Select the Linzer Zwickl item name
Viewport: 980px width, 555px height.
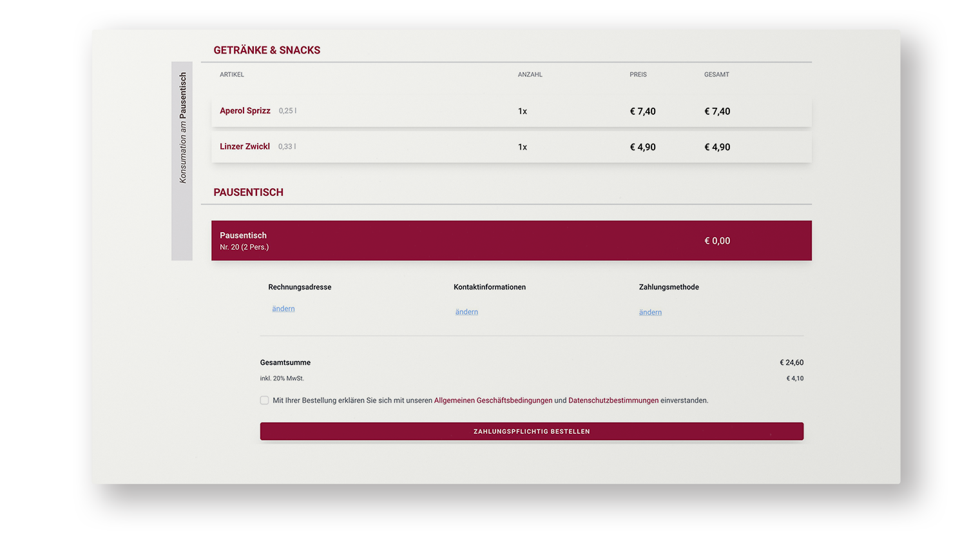pos(245,146)
